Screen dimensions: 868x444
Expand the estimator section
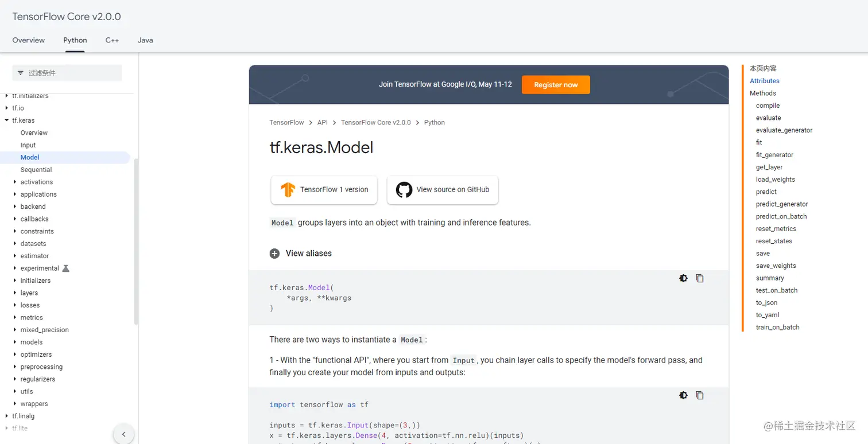click(x=15, y=256)
